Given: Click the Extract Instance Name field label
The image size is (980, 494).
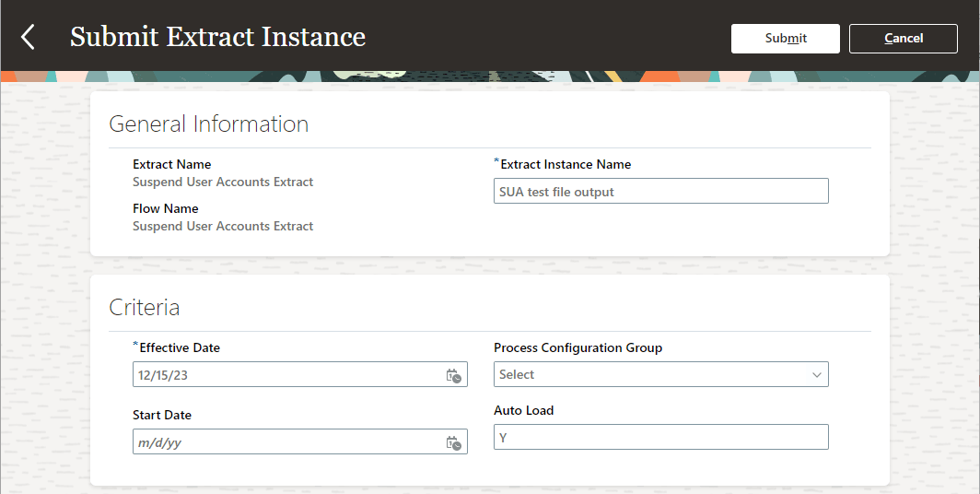Looking at the screenshot, I should point(565,164).
